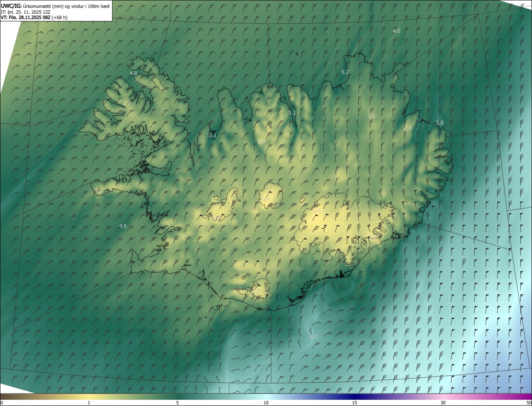Click the '4.8' value north of the Westfjords

133,73
